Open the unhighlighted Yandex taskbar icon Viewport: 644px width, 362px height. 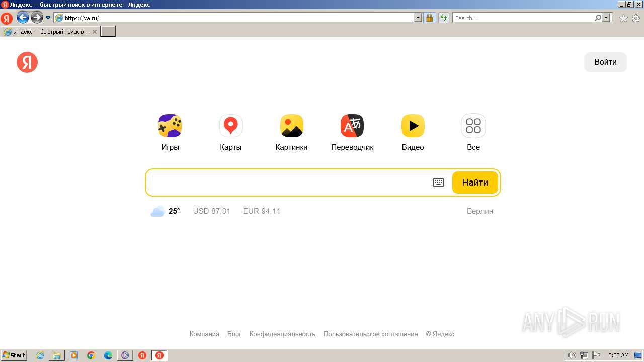pos(142,355)
